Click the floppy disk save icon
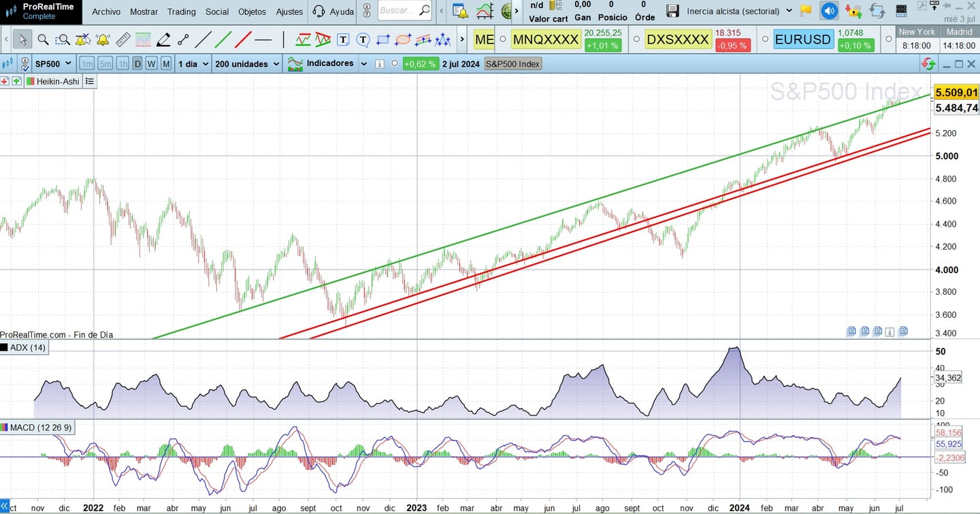The image size is (980, 514). (x=672, y=11)
